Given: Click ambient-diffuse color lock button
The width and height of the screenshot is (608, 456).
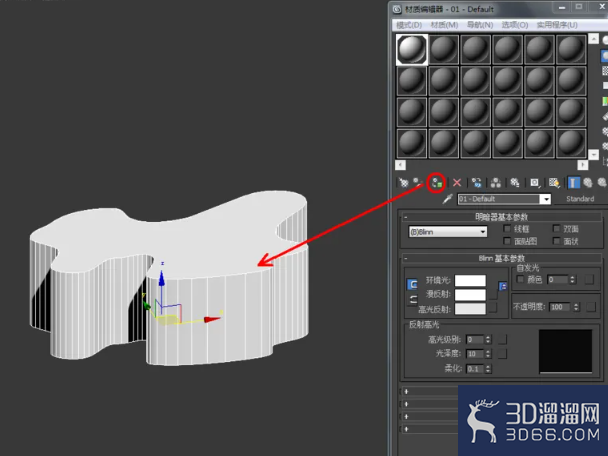Looking at the screenshot, I should 412,284.
